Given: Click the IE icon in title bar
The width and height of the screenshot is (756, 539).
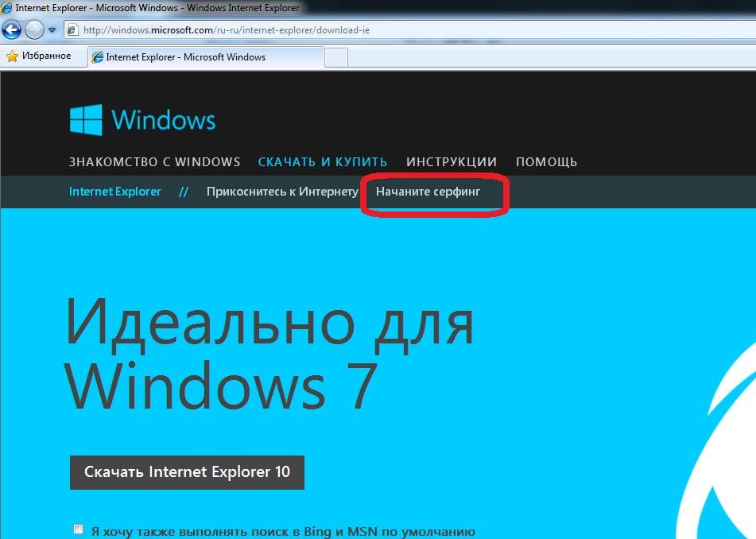Looking at the screenshot, I should coord(7,8).
